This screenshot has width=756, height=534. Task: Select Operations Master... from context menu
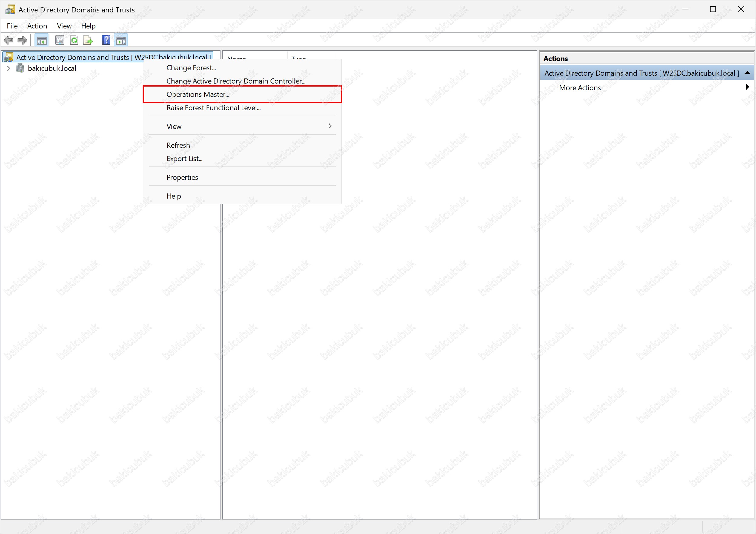242,94
